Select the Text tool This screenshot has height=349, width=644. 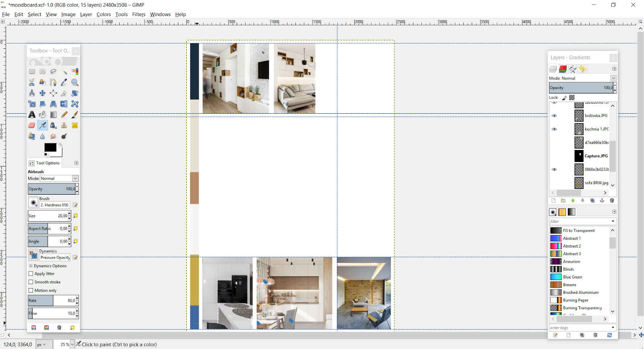[32, 115]
